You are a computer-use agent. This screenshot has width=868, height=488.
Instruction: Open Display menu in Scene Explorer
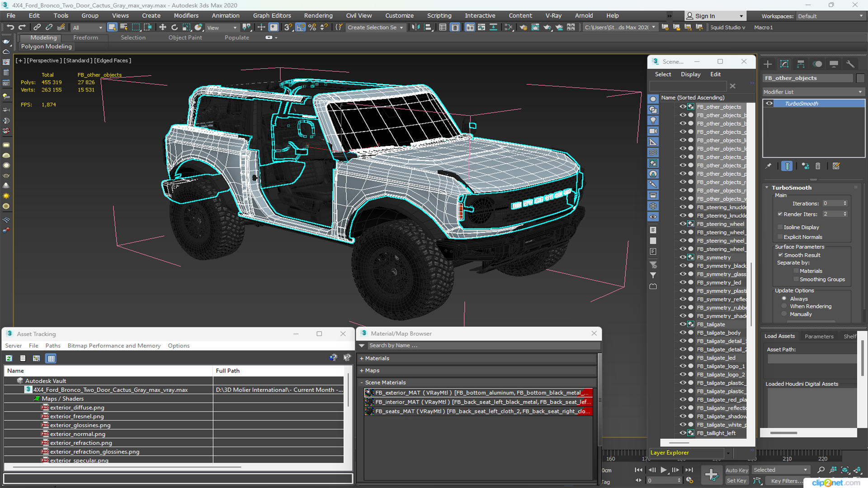tap(690, 75)
